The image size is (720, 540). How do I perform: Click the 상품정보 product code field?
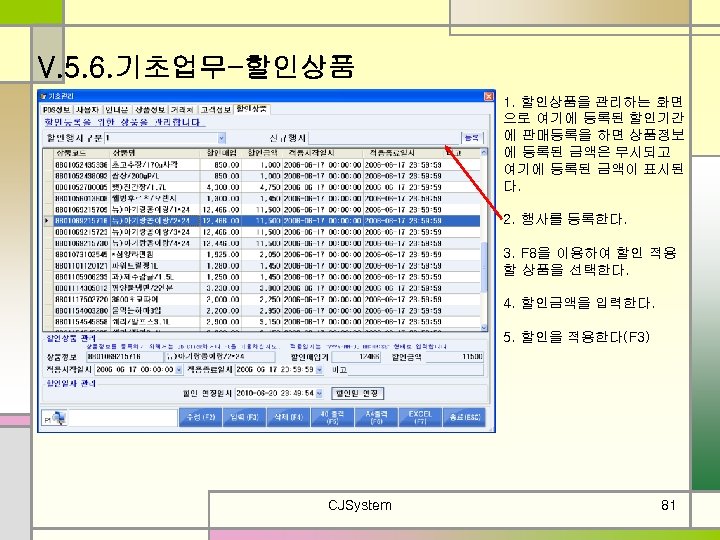(x=124, y=357)
